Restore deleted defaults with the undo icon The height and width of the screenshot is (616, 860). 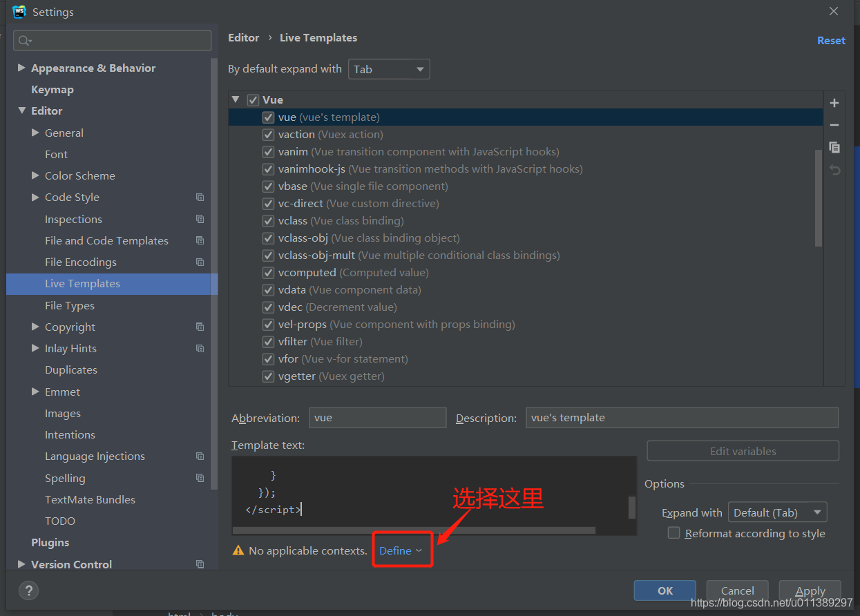tap(834, 170)
